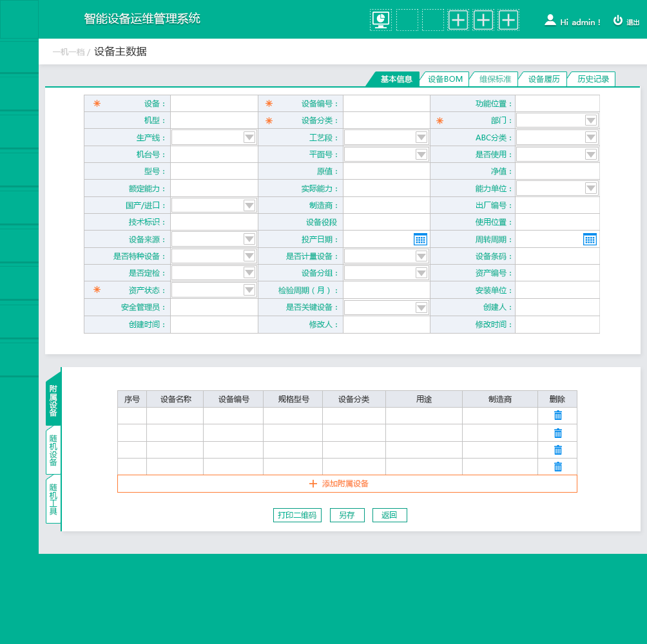Click the 返回 button
Image resolution: width=647 pixels, height=644 pixels.
click(x=389, y=515)
